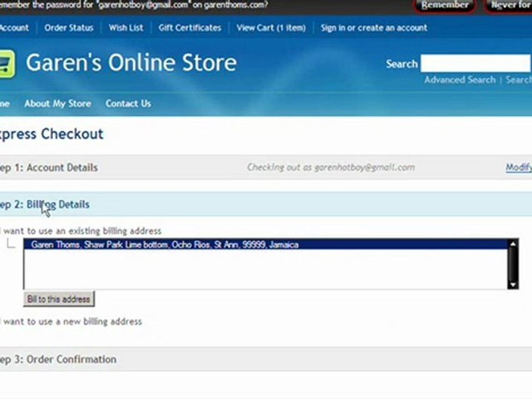Click the Express Checkout heading
The width and height of the screenshot is (532, 399).
coord(52,134)
